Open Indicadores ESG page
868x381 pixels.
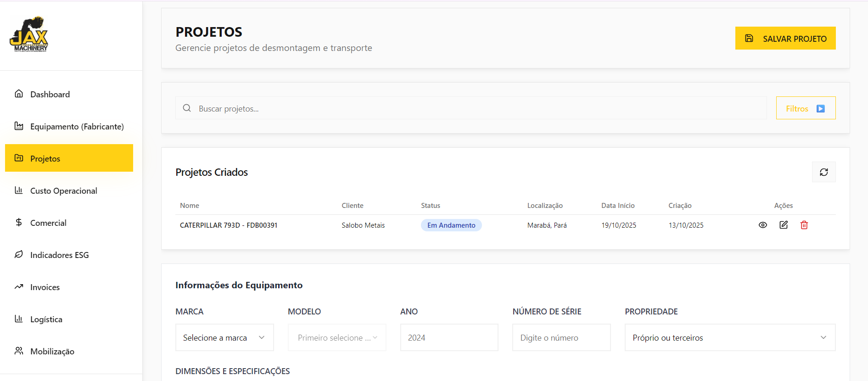(x=69, y=255)
